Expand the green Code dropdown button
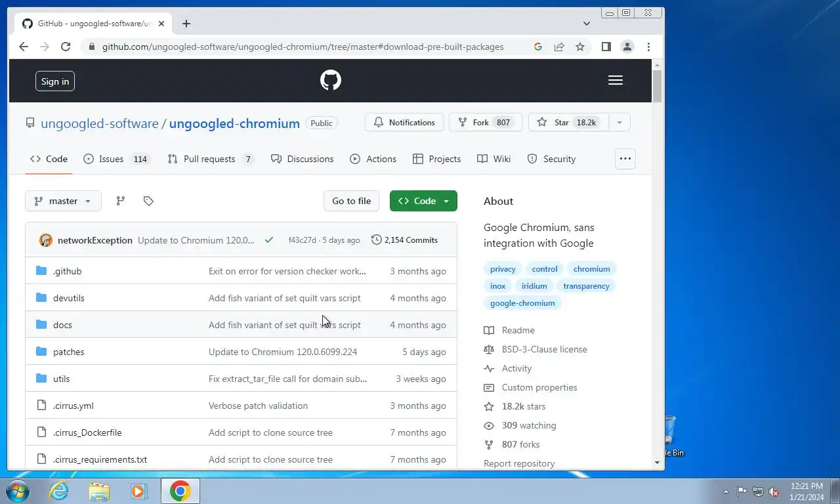 click(423, 201)
